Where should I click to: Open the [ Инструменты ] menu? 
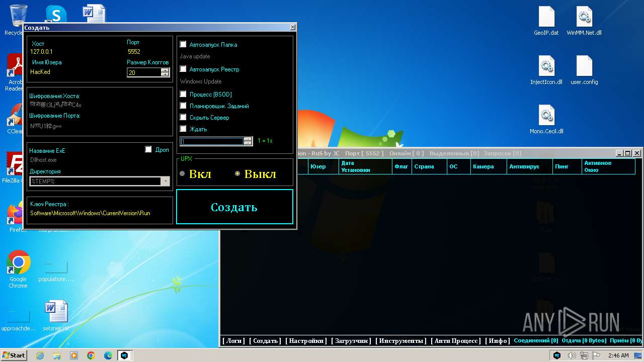pos(401,340)
